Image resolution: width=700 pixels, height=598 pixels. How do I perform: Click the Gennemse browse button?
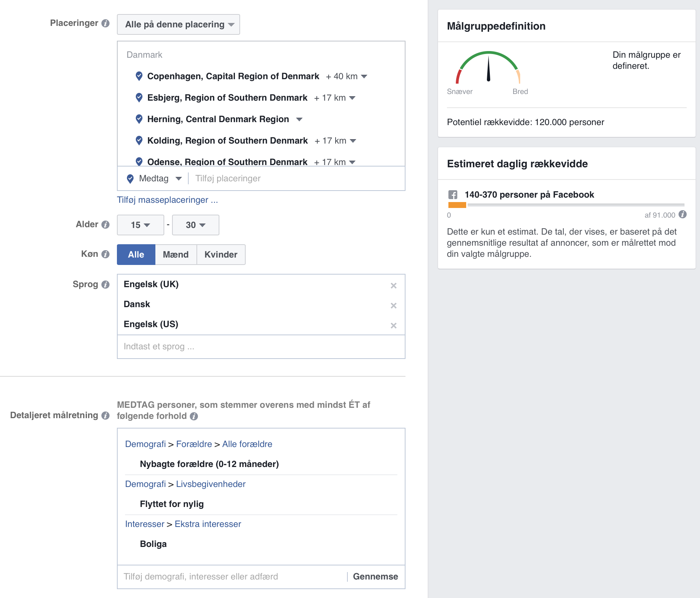point(375,577)
